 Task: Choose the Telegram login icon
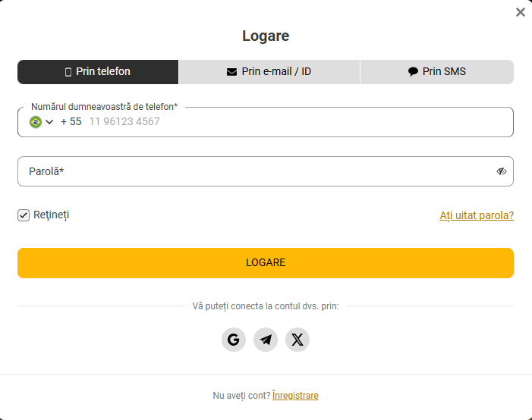(x=266, y=340)
